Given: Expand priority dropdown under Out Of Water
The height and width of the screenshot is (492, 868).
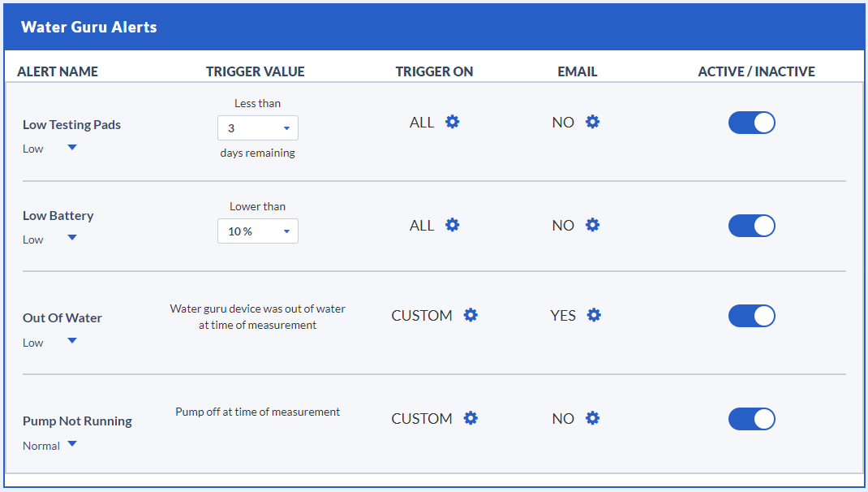Looking at the screenshot, I should pos(72,341).
